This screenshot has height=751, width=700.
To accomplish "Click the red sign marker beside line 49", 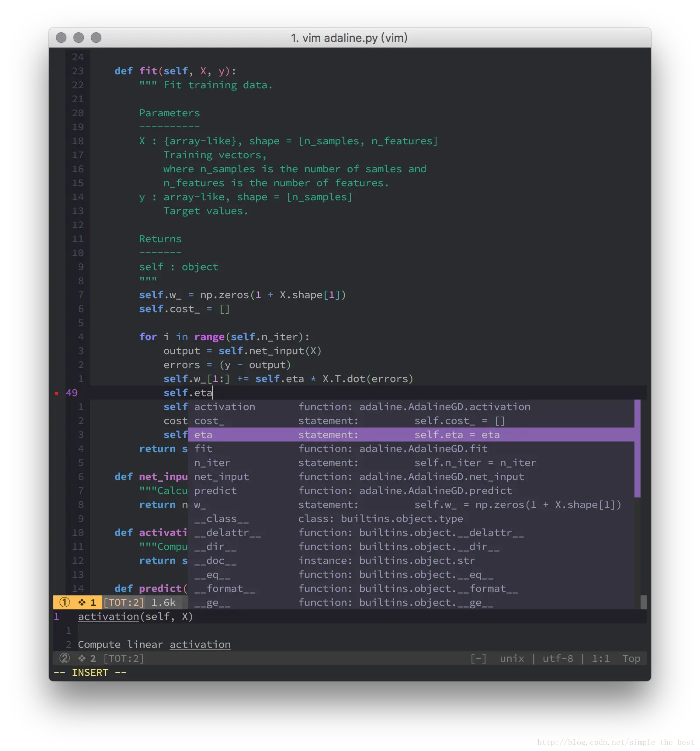I will point(56,393).
